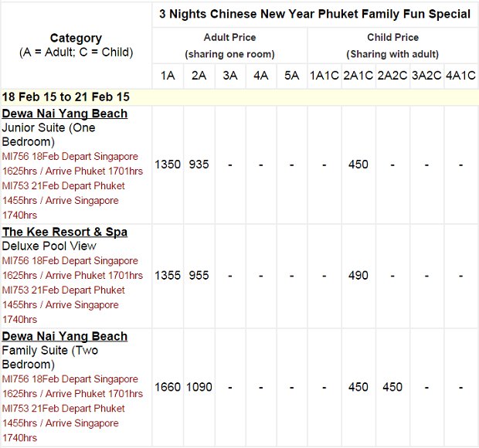Select the 1A column header
Screen dimensions: 479x448
[168, 76]
